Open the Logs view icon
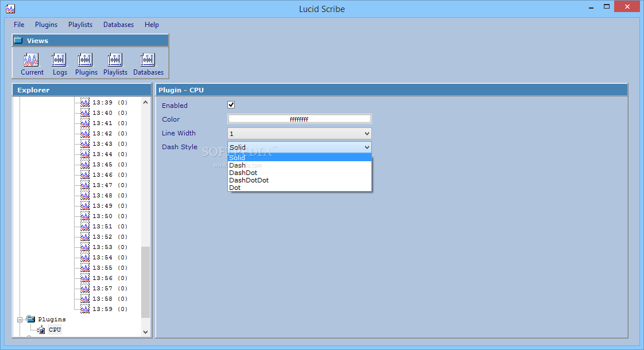 59,60
